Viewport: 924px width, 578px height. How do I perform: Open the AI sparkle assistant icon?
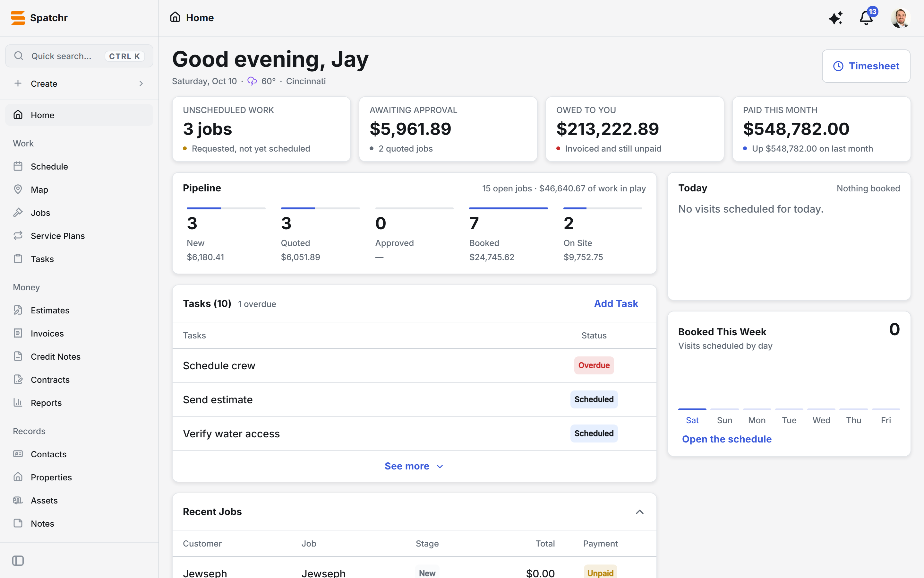coord(835,18)
